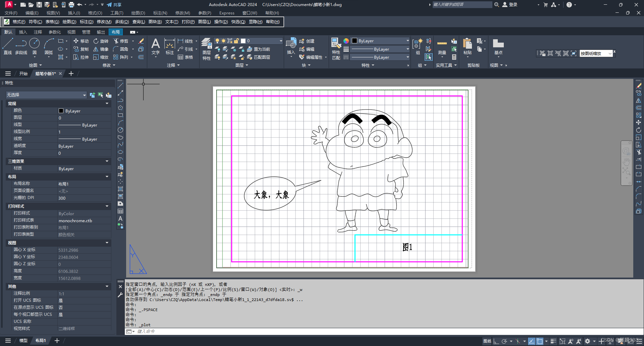Expand the 绘图 panel flyout
The height and width of the screenshot is (346, 644).
[x=35, y=65]
